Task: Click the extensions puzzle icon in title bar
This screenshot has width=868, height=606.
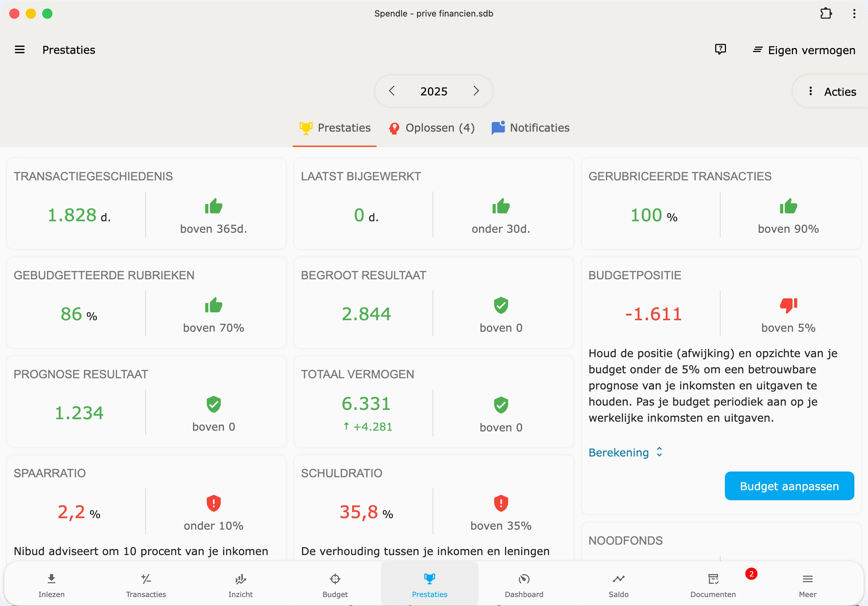Action: tap(825, 14)
